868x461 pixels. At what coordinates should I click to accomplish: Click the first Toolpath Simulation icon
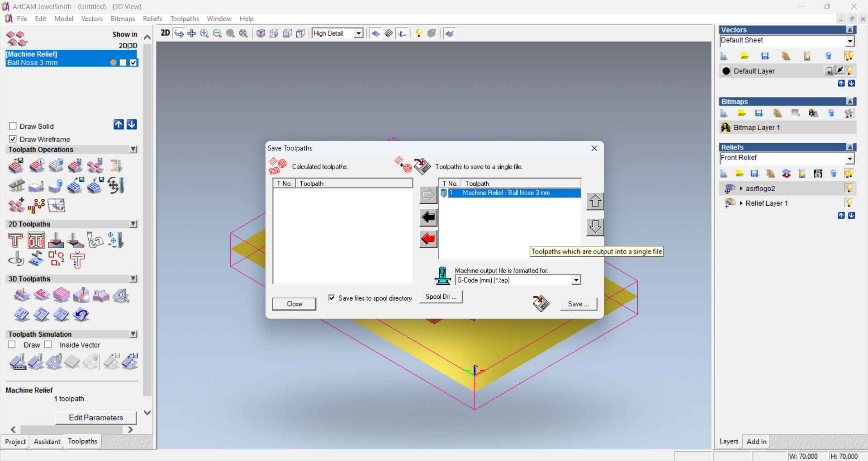tap(18, 362)
